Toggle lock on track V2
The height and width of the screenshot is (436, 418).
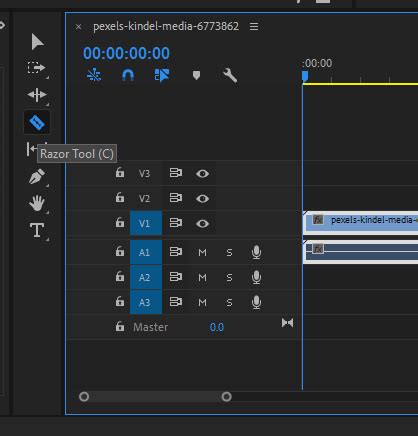click(x=120, y=198)
